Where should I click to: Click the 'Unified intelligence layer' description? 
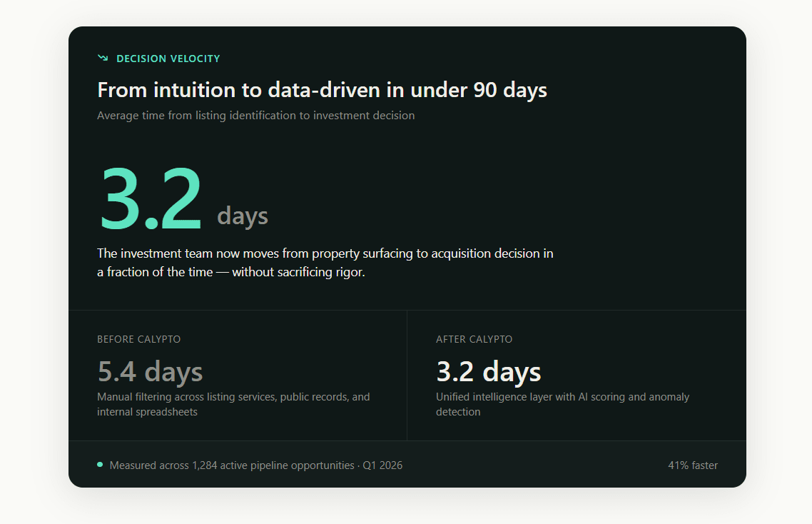click(x=562, y=404)
